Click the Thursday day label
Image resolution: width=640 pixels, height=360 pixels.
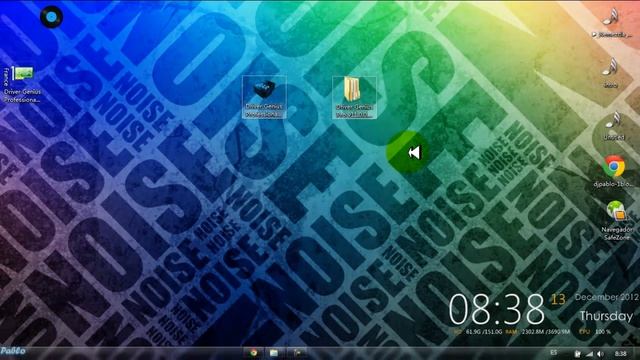point(606,316)
